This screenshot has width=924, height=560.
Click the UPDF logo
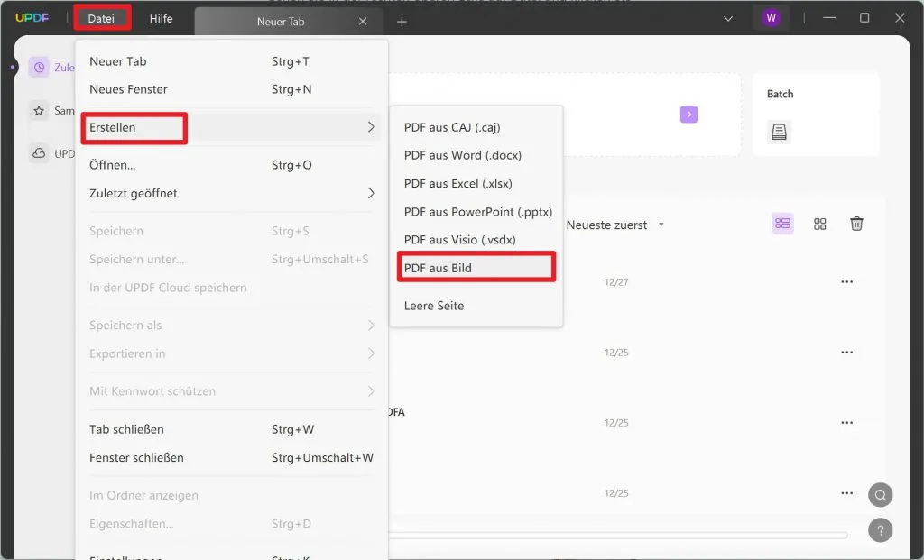tap(32, 18)
